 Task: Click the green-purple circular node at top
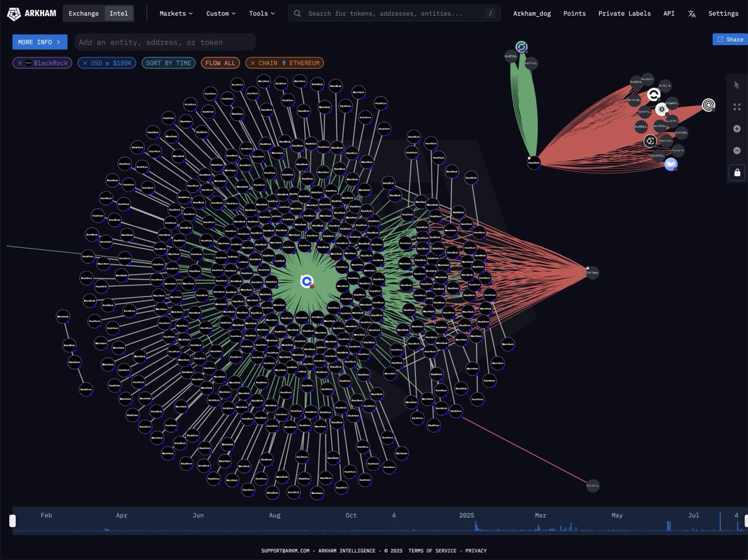point(521,47)
